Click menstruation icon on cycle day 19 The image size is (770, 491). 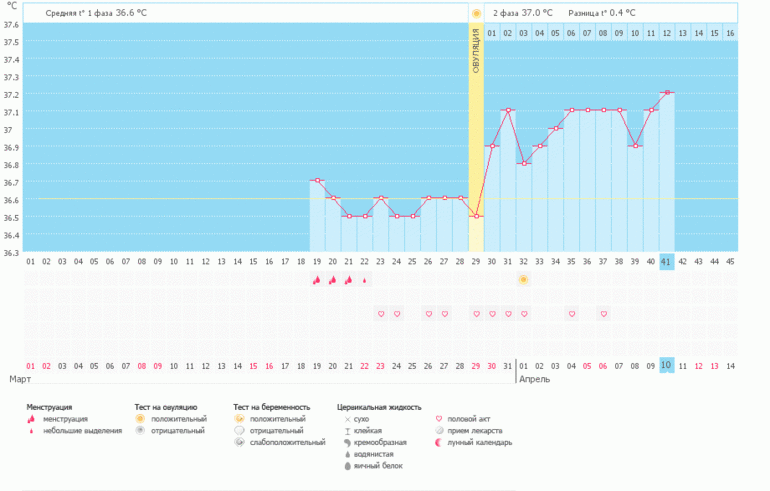tap(317, 280)
